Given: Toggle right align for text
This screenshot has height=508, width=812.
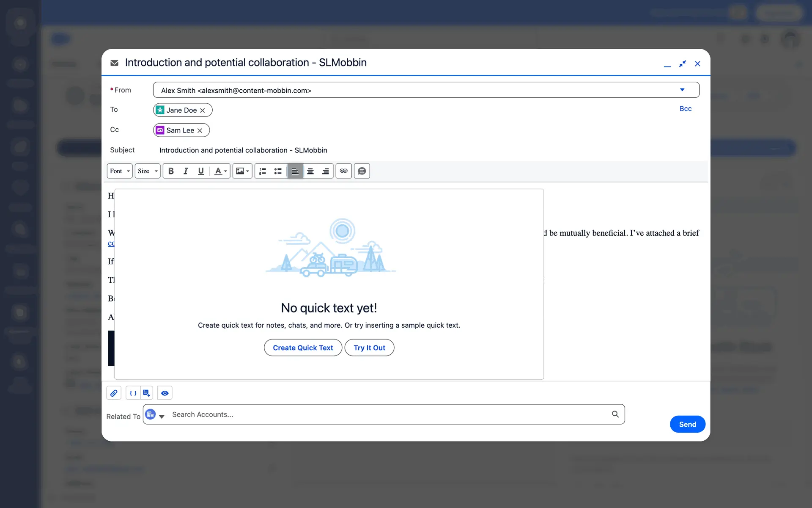Looking at the screenshot, I should (326, 171).
